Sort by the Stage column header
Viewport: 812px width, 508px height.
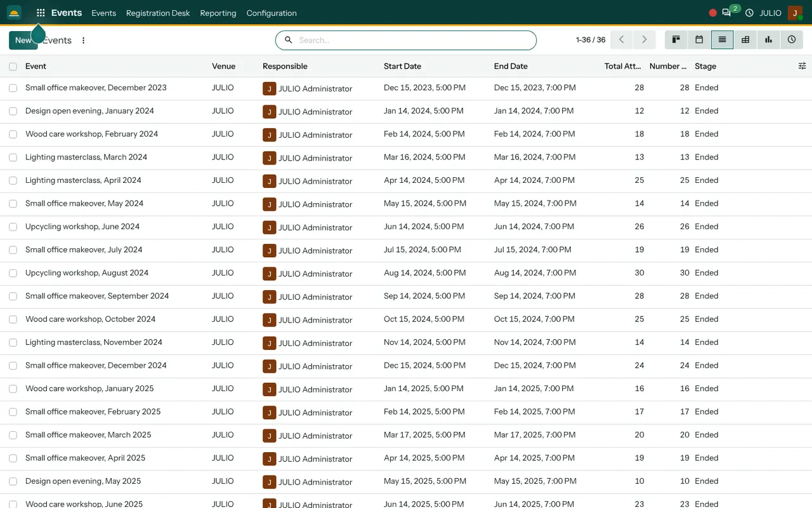click(705, 66)
